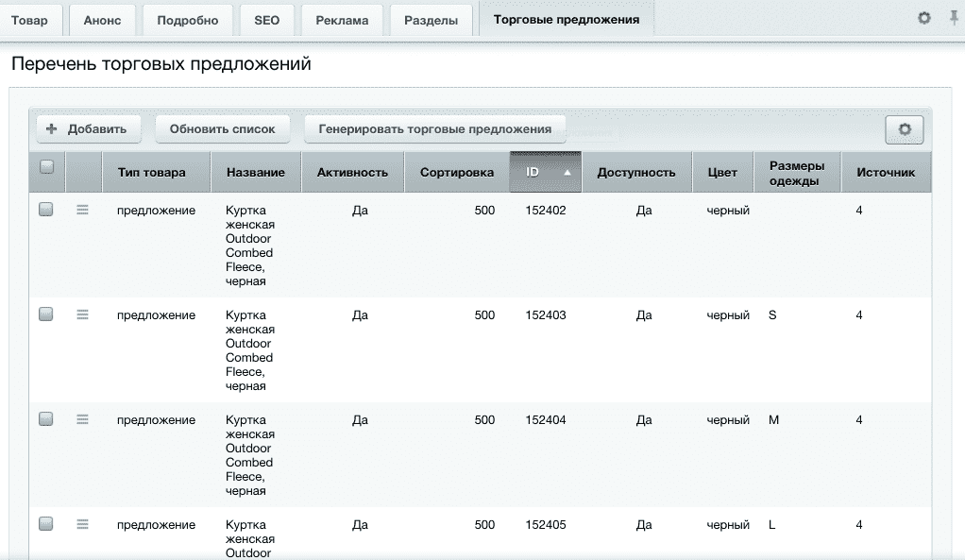The width and height of the screenshot is (965, 560).
Task: Sort the list by the Название column
Action: click(255, 172)
